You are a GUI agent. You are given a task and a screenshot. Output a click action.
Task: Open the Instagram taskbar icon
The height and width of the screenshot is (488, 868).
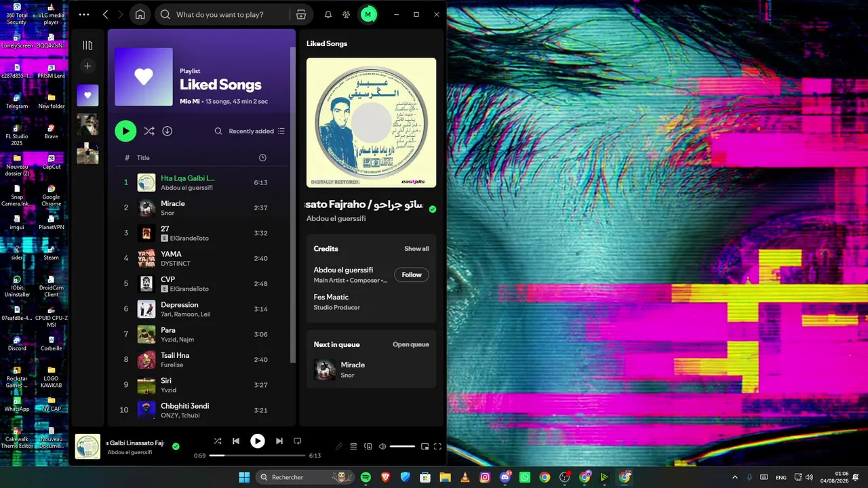click(485, 477)
